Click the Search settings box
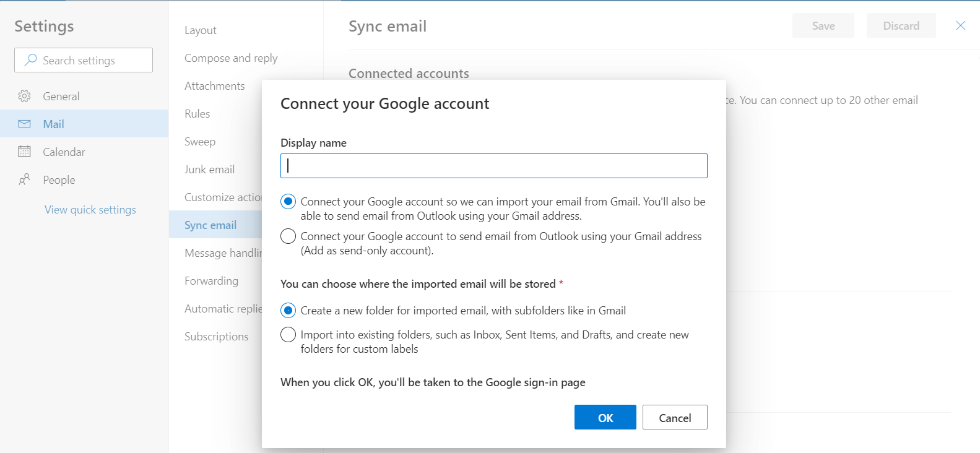The width and height of the screenshot is (980, 453). [x=84, y=60]
